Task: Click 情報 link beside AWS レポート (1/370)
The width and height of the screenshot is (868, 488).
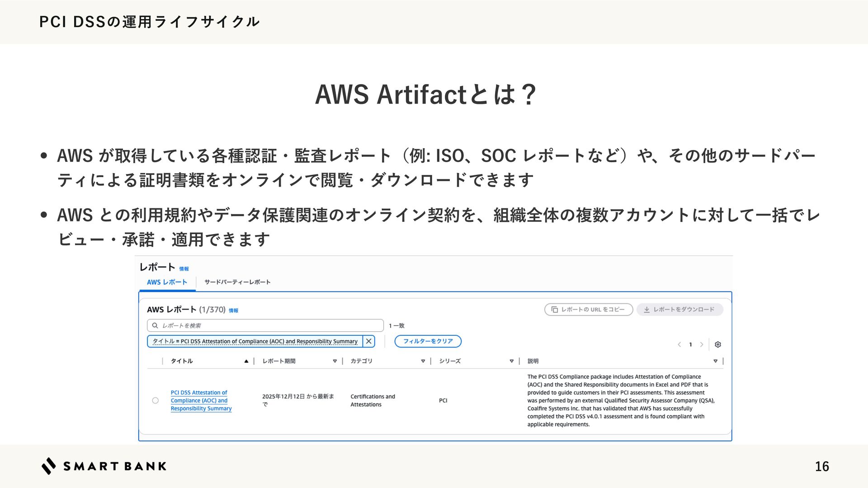Action: coord(233,310)
